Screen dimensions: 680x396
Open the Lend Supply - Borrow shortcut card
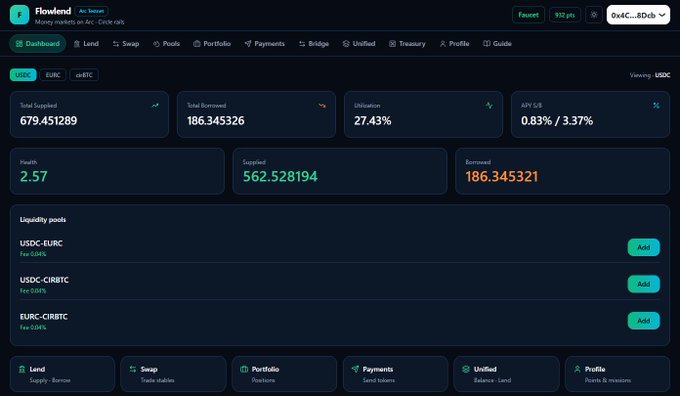(x=62, y=374)
